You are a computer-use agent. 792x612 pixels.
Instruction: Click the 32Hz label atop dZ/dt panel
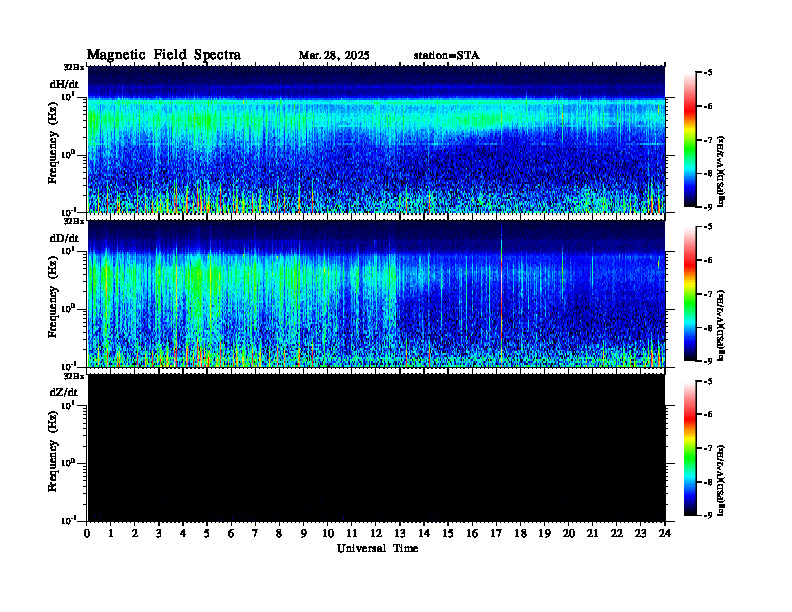click(73, 376)
